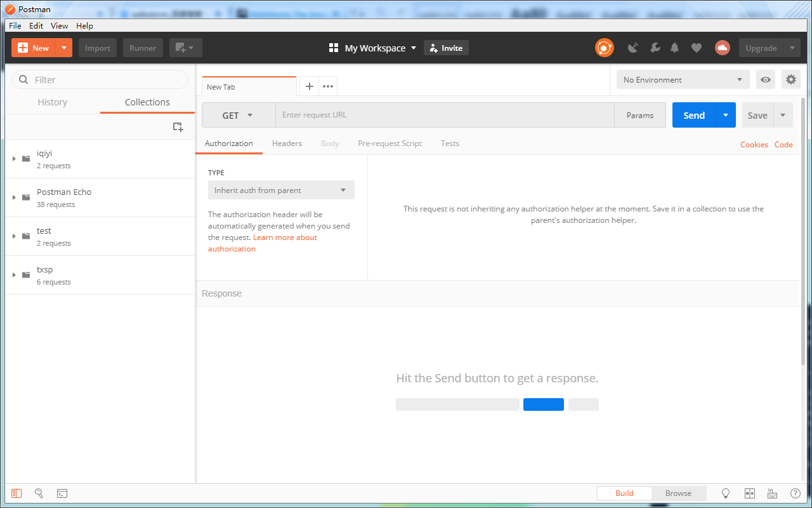
Task: Switch to the Collections tab
Action: point(147,102)
